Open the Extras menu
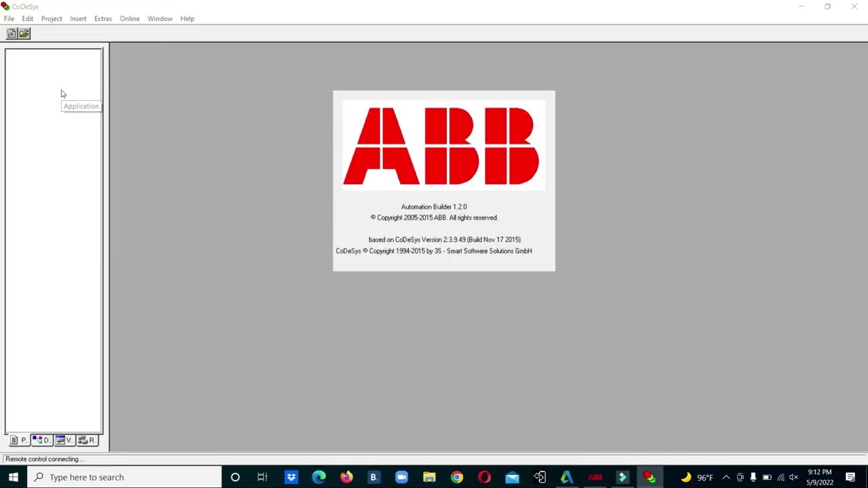Screen dimensions: 868x488 click(103, 19)
